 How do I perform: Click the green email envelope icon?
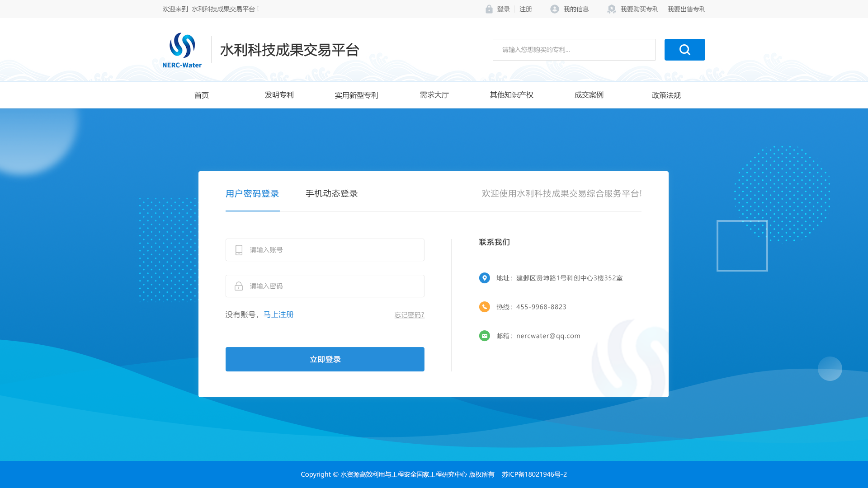(485, 336)
